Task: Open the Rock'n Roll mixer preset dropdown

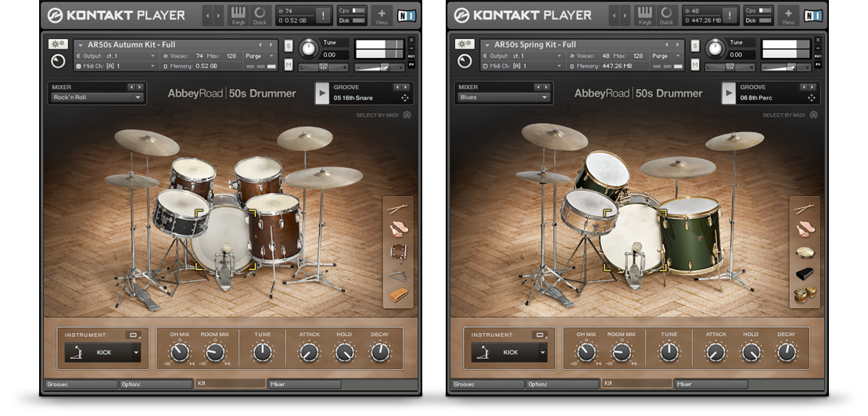Action: tap(98, 98)
